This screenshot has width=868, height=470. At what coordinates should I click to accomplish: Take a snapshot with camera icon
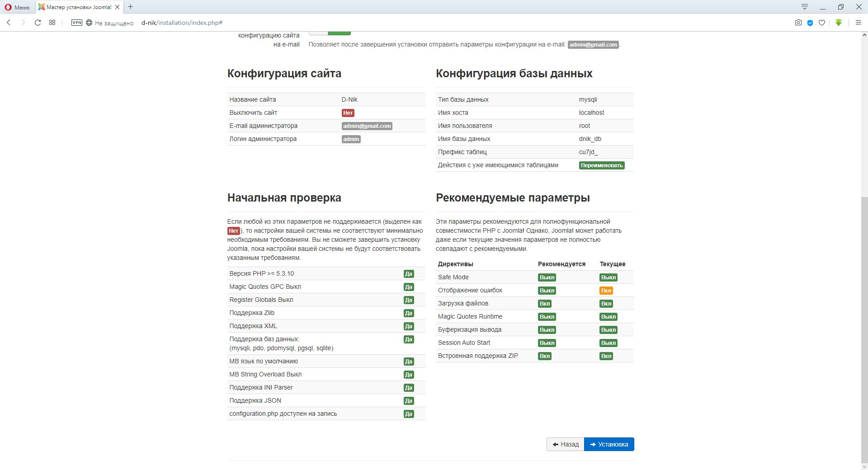point(798,23)
